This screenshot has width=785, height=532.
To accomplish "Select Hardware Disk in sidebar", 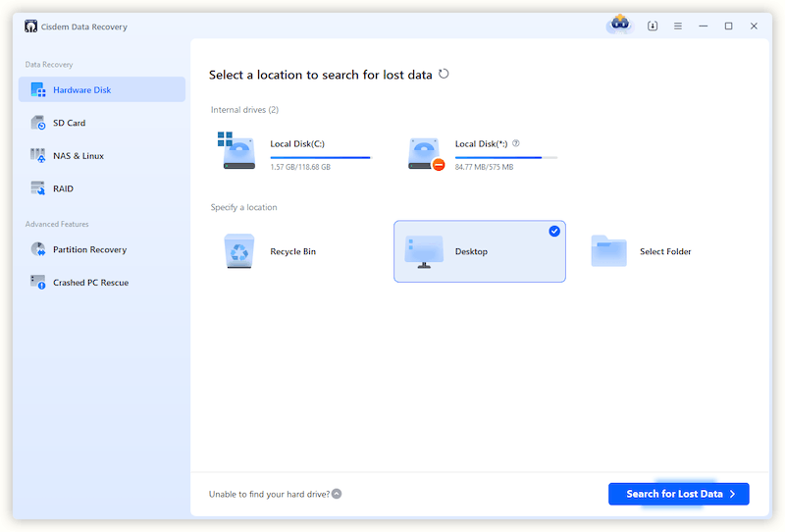I will [102, 89].
